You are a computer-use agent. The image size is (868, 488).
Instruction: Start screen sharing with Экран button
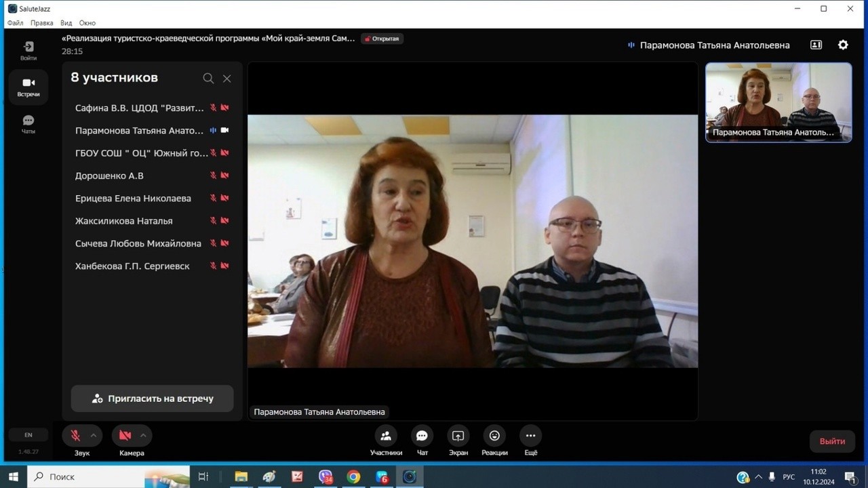[458, 436]
